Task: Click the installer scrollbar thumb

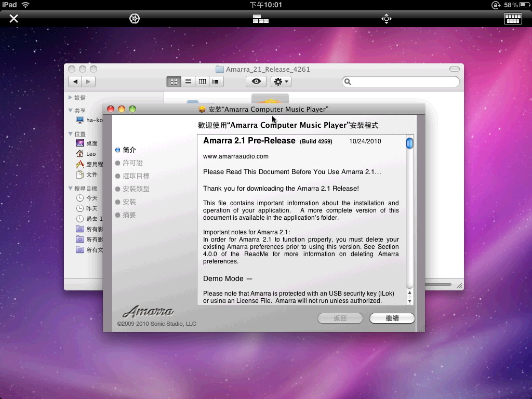Action: 409,143
